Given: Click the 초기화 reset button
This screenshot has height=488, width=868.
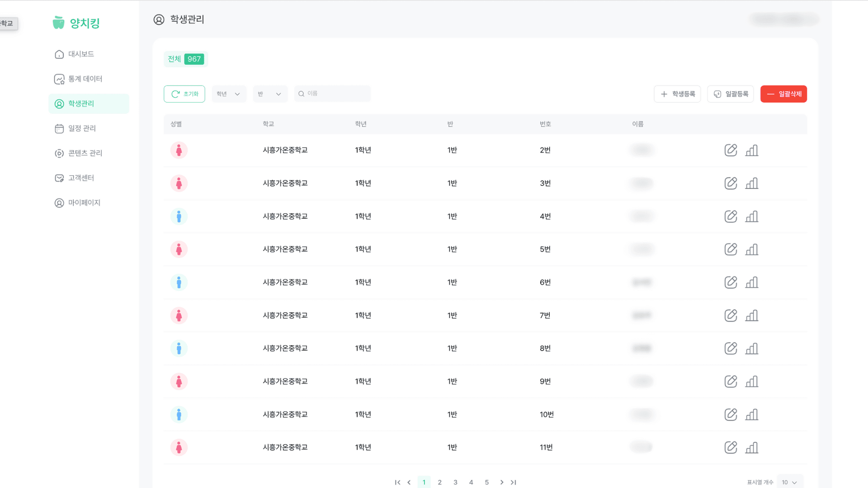Looking at the screenshot, I should [184, 94].
